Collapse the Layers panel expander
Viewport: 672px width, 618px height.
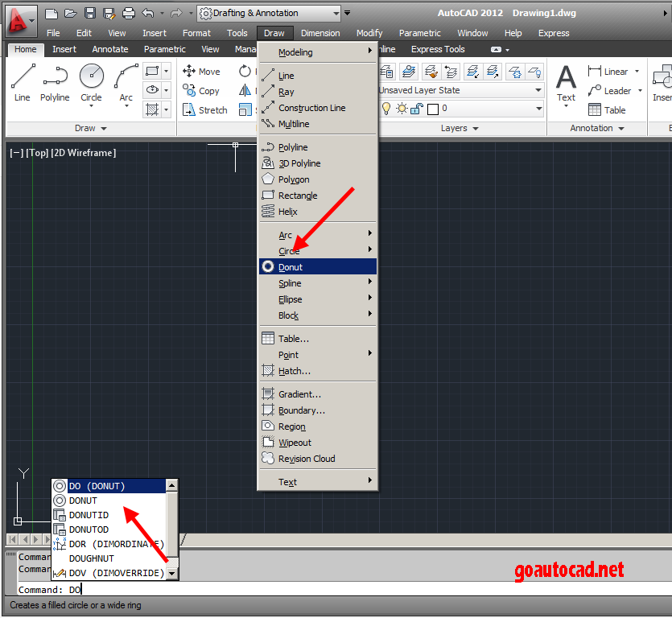coord(476,128)
